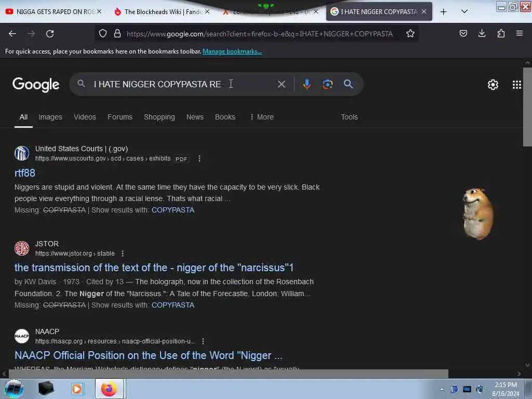
Task: Click the uscourts.gov breadcrumb URL
Action: coord(103,158)
